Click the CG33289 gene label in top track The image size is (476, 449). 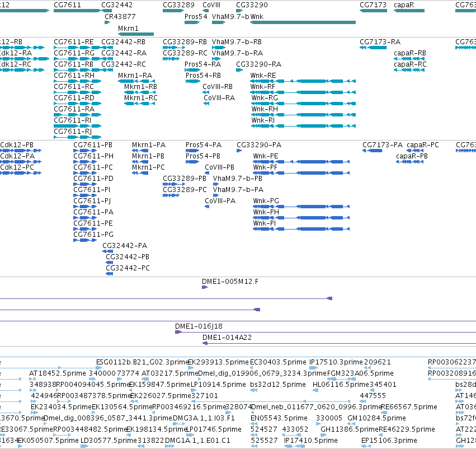pos(178,5)
